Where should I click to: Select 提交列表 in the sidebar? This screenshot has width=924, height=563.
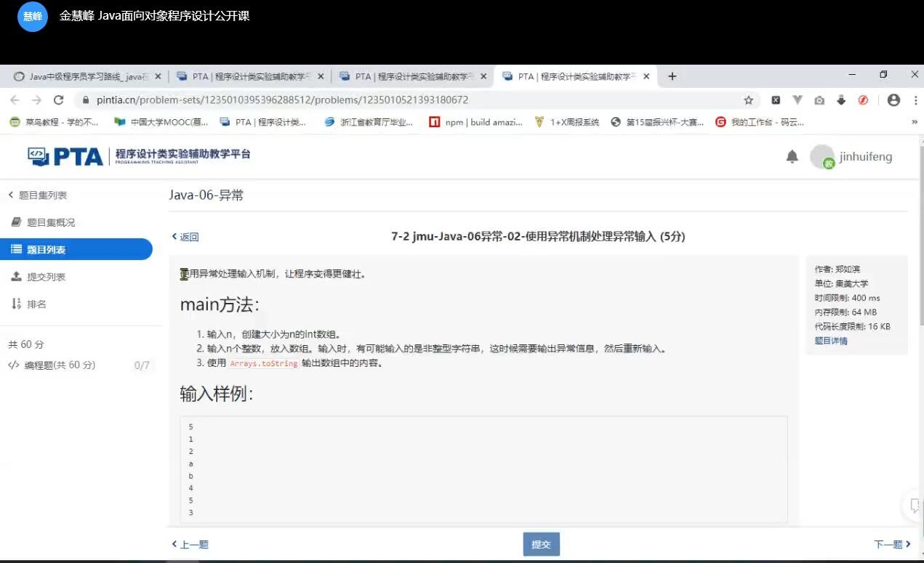pyautogui.click(x=46, y=277)
